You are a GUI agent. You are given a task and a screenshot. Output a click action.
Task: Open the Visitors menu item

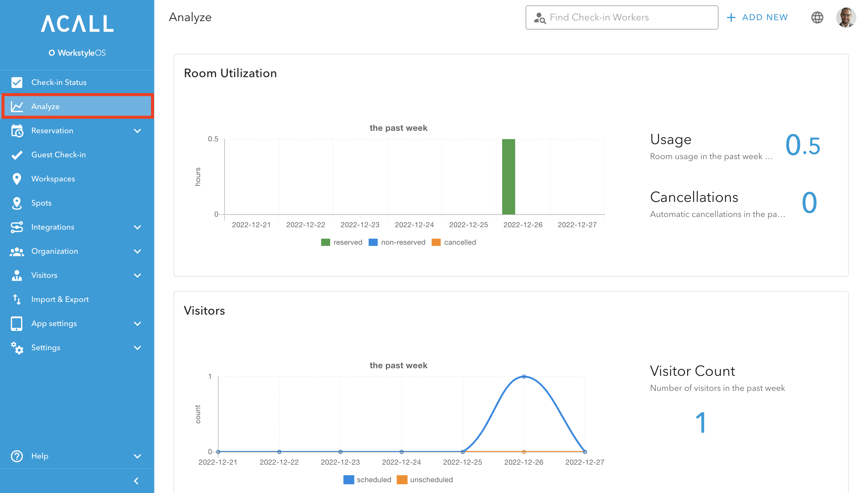44,275
